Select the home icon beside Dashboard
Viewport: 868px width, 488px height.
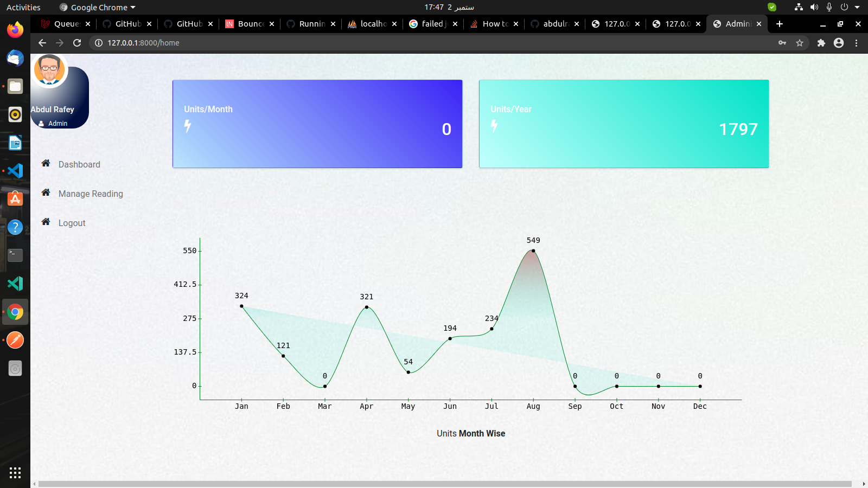pos(46,163)
